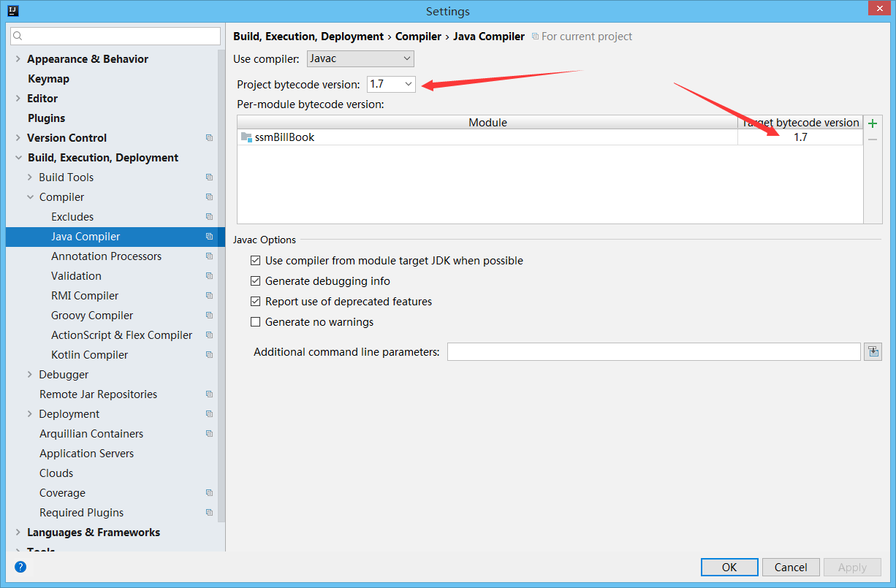Open the help question mark icon
Screen dimensions: 896x588
[20, 566]
